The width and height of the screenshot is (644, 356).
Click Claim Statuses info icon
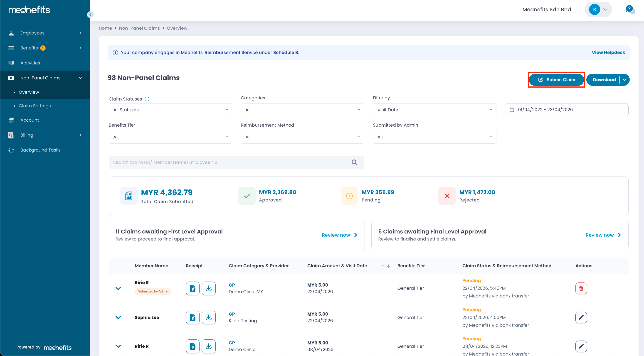(147, 99)
